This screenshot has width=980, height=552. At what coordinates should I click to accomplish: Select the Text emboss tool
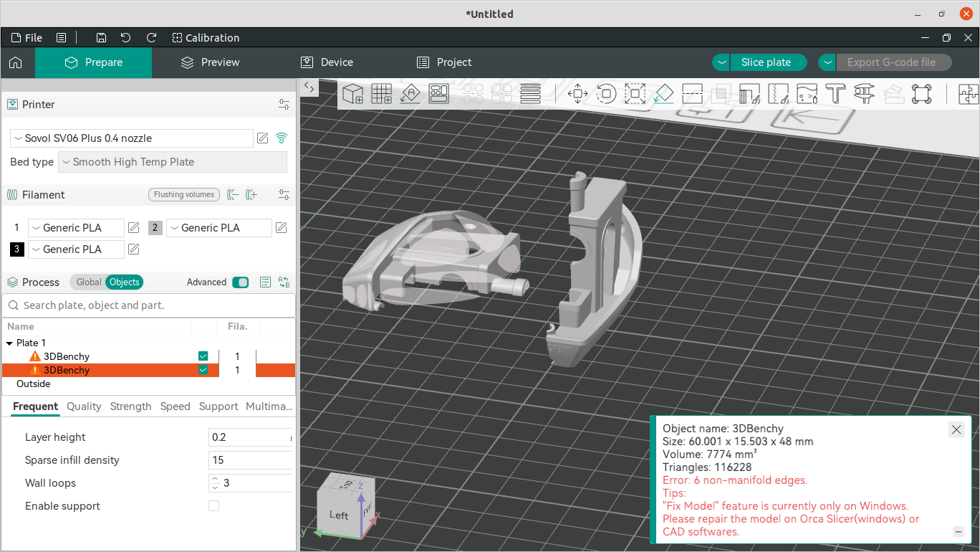pos(835,94)
